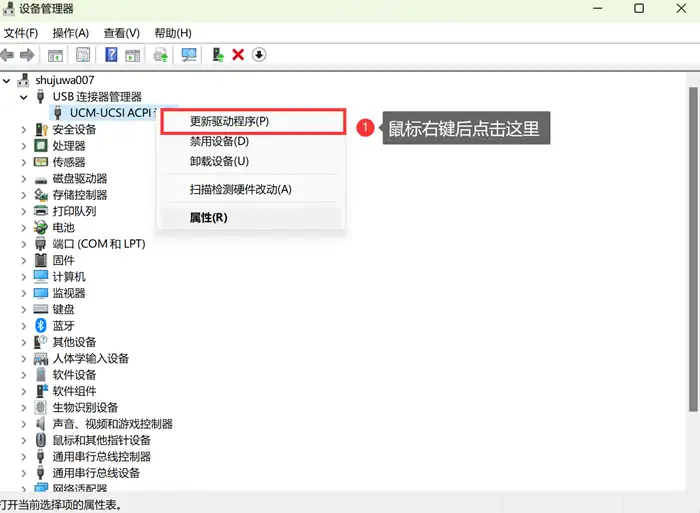Select the 传感器 tree row label
This screenshot has width=700, height=513.
[69, 162]
